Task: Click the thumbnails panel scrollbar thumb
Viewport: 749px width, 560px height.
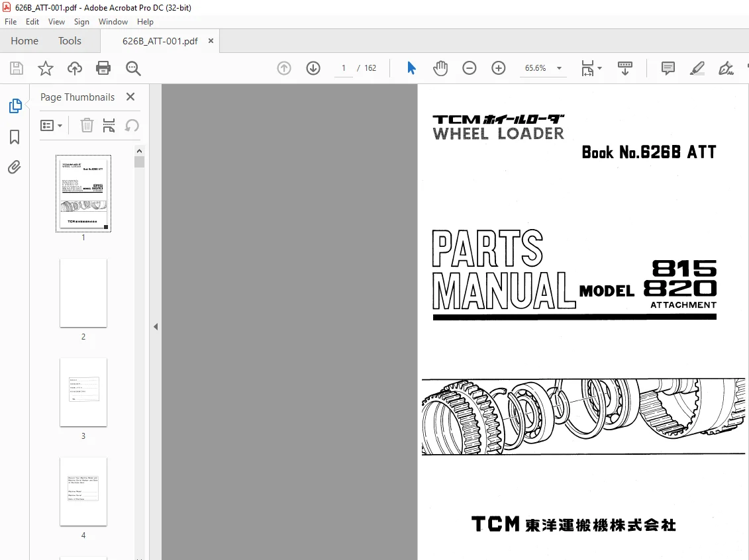Action: [x=140, y=162]
